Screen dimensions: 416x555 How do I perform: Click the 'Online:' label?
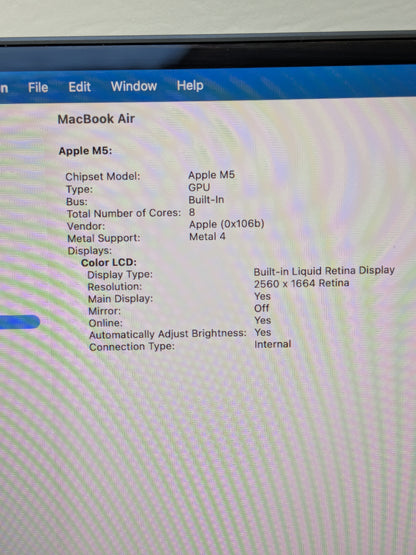[106, 323]
